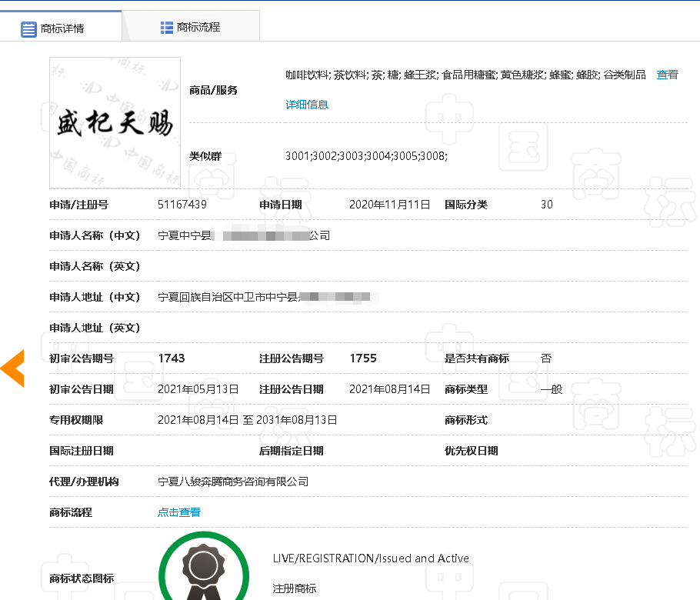
Task: Select the goods text starting 咖啡饮料; 茶饮料
Action: pyautogui.click(x=465, y=75)
